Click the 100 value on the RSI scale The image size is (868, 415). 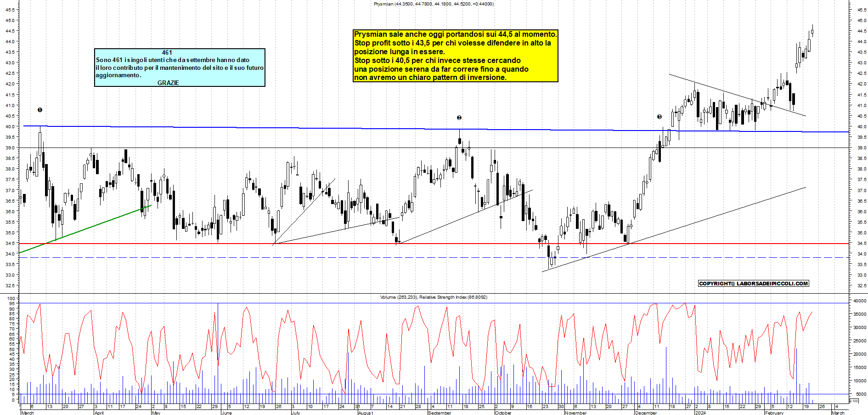tap(11, 298)
